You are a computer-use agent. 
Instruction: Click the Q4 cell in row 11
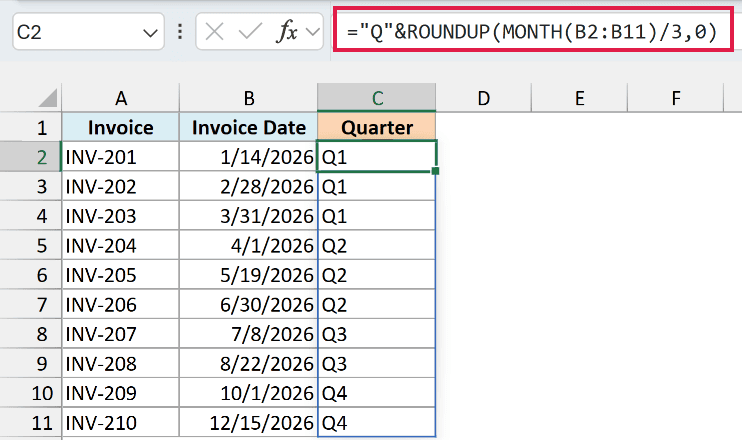tap(377, 422)
